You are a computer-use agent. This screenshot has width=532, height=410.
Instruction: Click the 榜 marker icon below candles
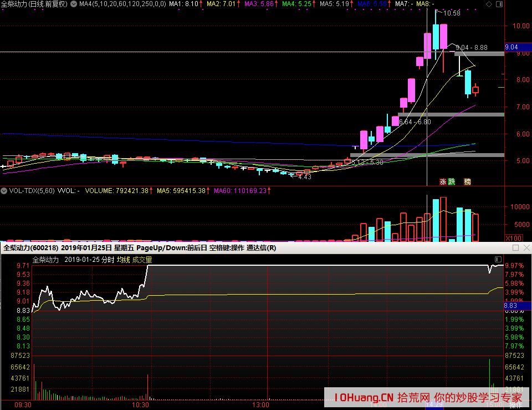[x=467, y=181]
